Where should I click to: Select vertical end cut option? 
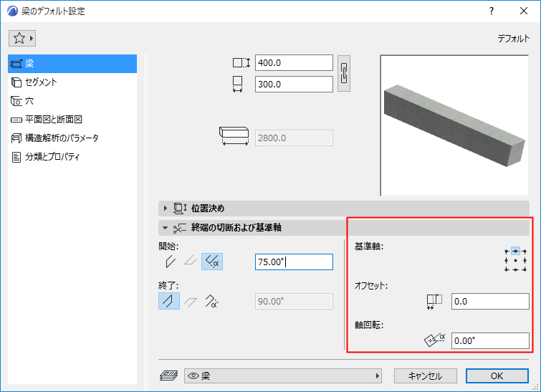pyautogui.click(x=169, y=301)
